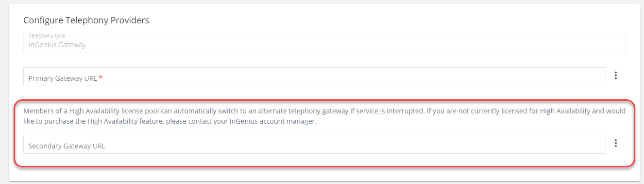Focus the Secondary Gateway URL field
Screen dimensions: 644x184
coord(315,145)
